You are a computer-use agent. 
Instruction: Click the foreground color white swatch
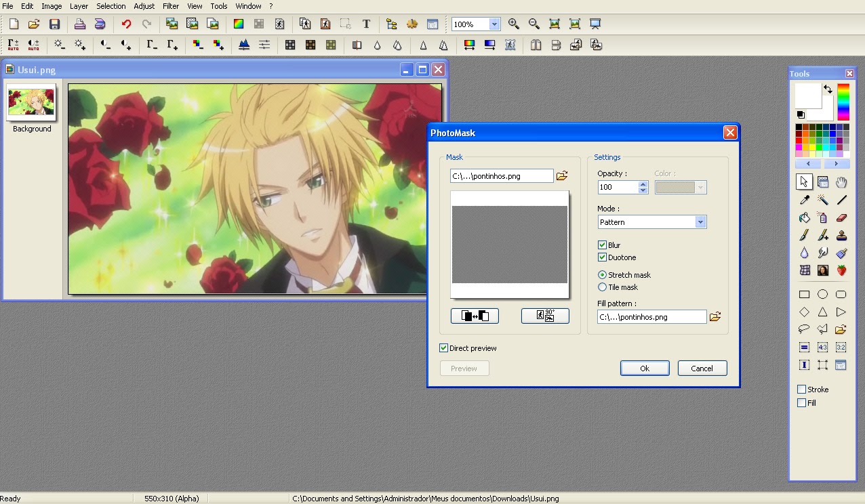point(807,95)
